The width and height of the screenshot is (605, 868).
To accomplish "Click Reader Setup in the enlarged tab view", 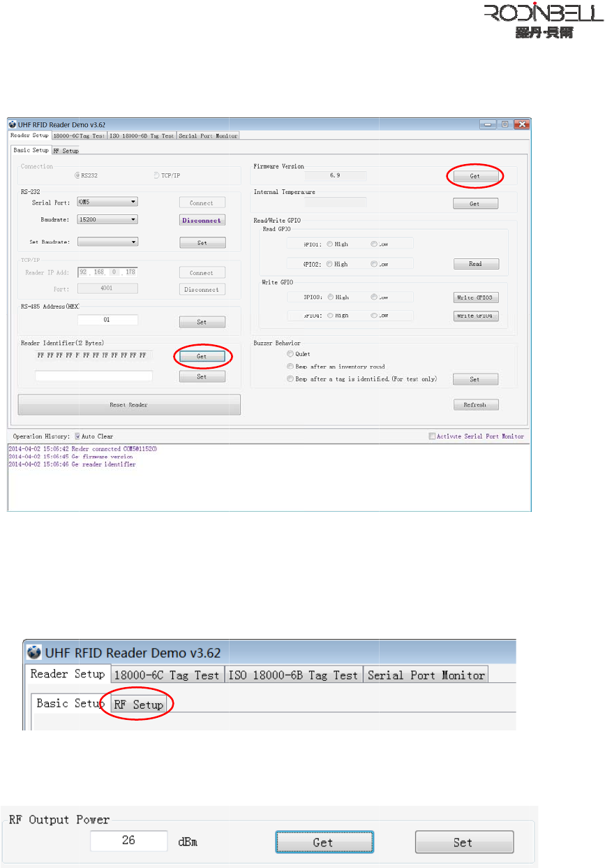I will 68,674.
